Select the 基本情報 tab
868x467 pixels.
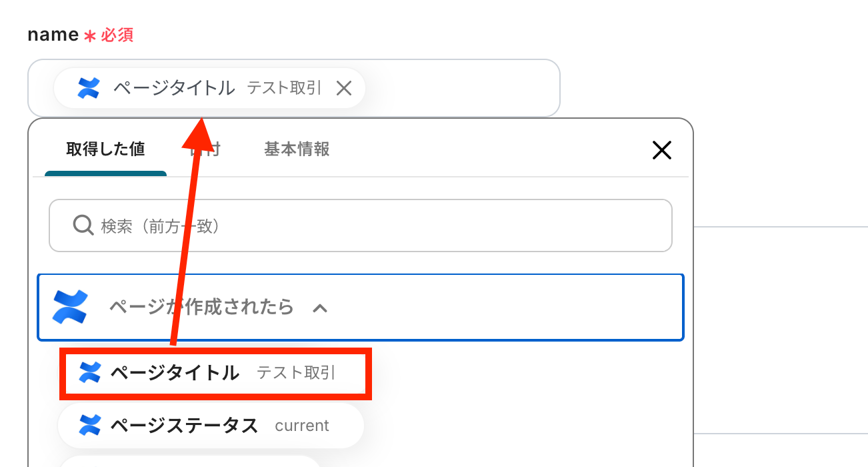click(297, 149)
